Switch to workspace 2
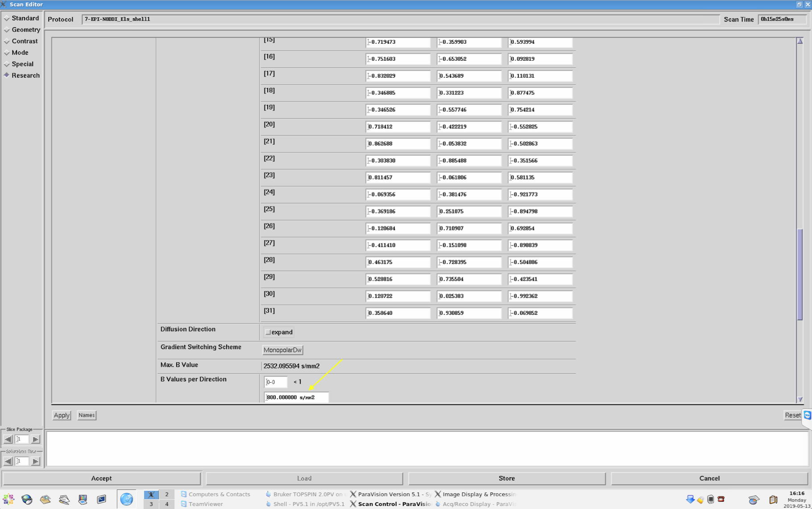812x509 pixels. pyautogui.click(x=167, y=494)
